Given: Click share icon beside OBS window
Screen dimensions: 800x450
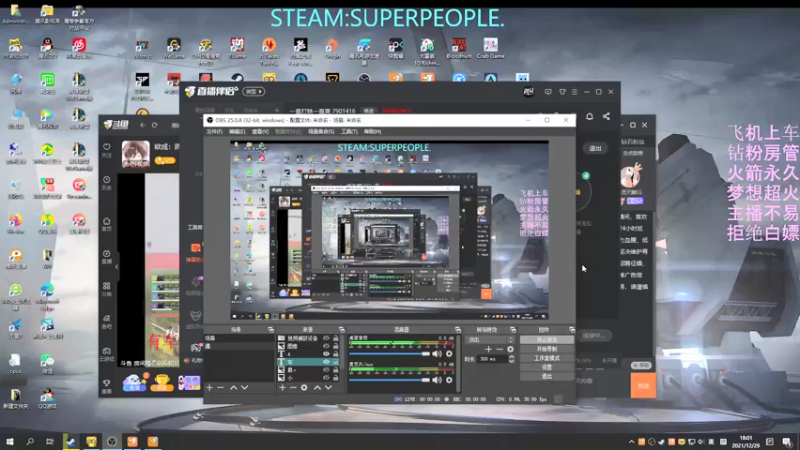Looking at the screenshot, I should point(606,116).
